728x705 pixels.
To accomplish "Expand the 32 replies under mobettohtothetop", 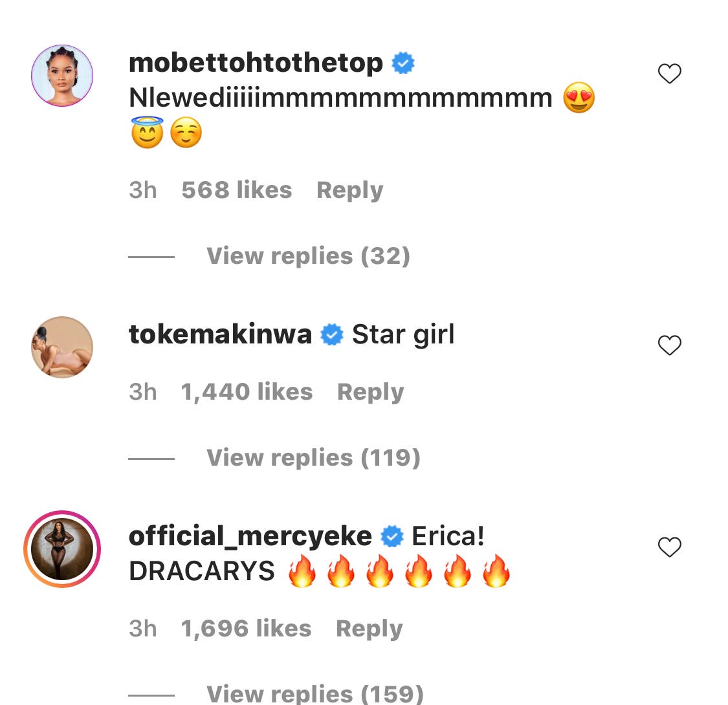I will 308,256.
